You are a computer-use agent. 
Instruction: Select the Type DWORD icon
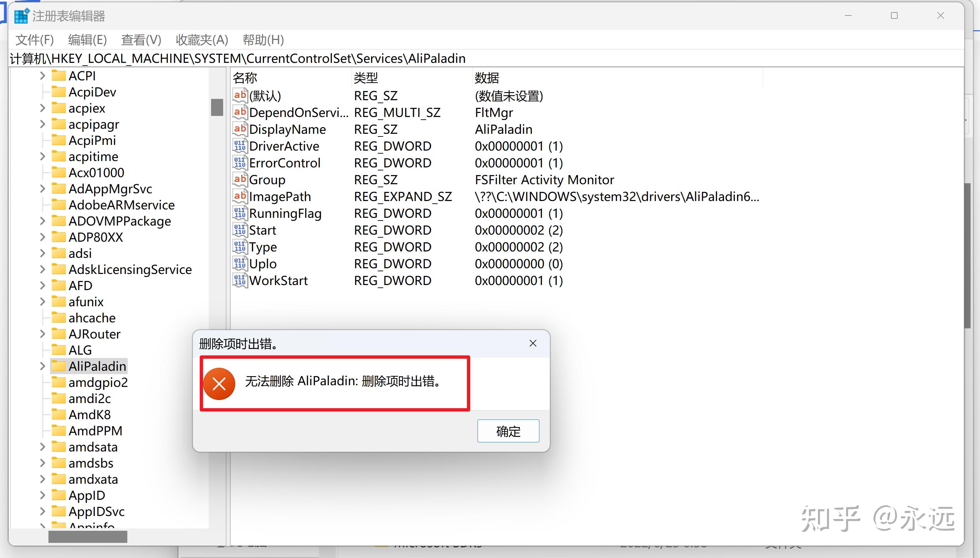240,247
